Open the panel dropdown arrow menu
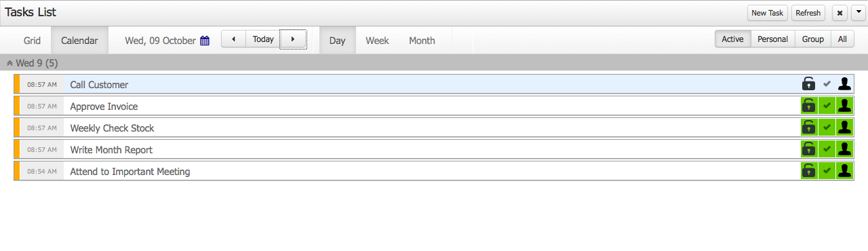 [857, 13]
